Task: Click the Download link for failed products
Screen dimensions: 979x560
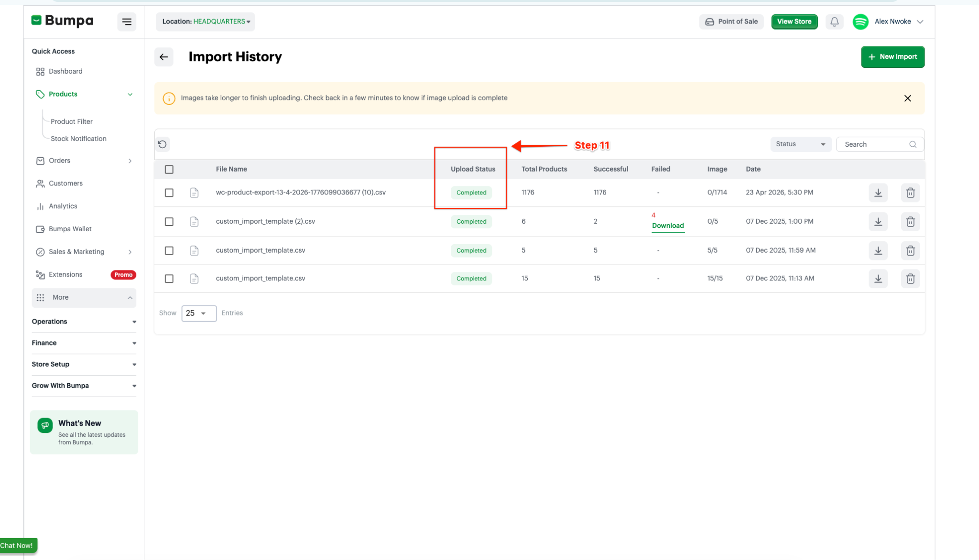Action: 667,226
